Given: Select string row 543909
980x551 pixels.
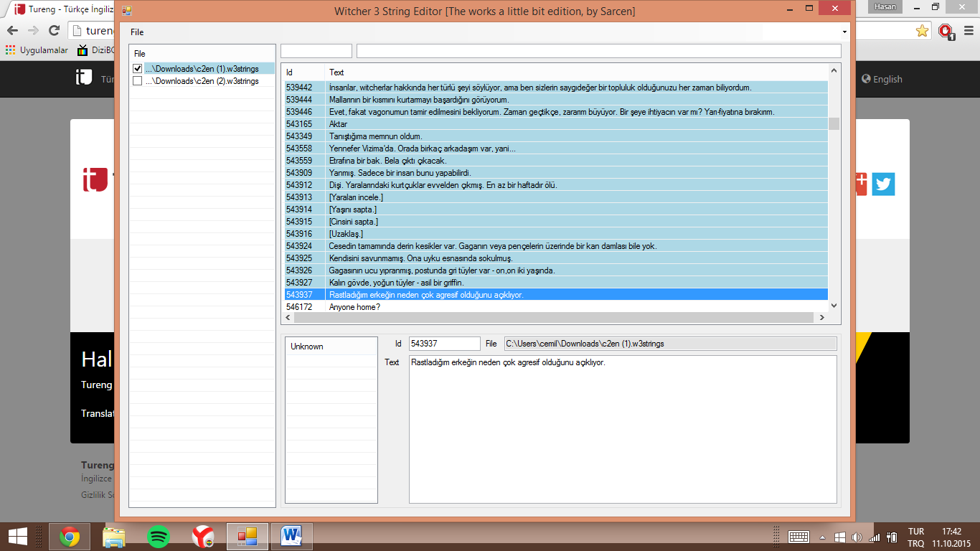Looking at the screenshot, I should pyautogui.click(x=555, y=173).
